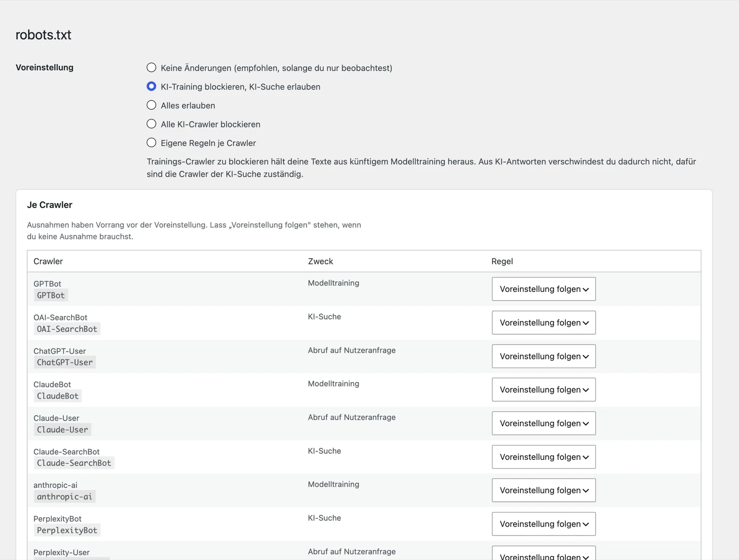Click the 'Claude-SearchBot' code label
This screenshot has height=560, width=739.
pos(74,463)
